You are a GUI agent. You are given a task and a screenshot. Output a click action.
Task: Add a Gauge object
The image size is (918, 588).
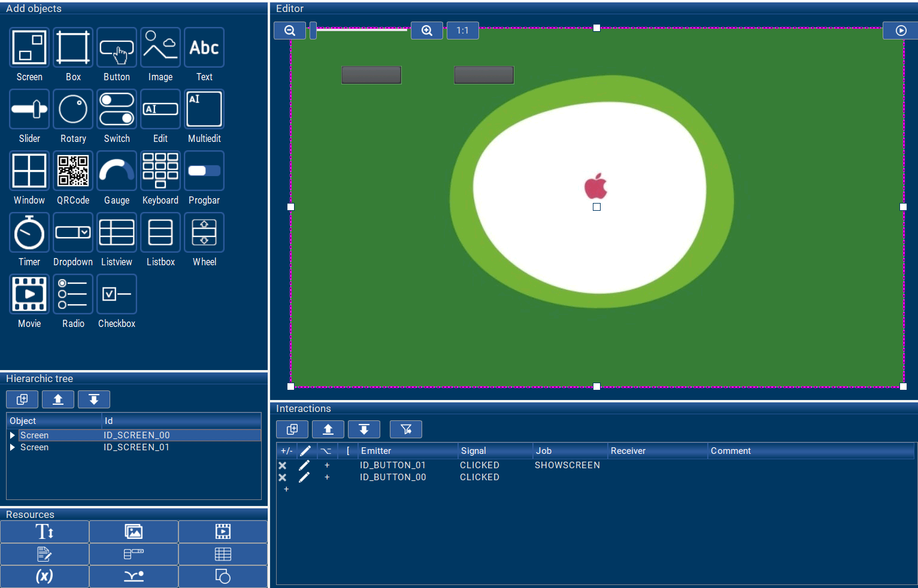tap(117, 171)
